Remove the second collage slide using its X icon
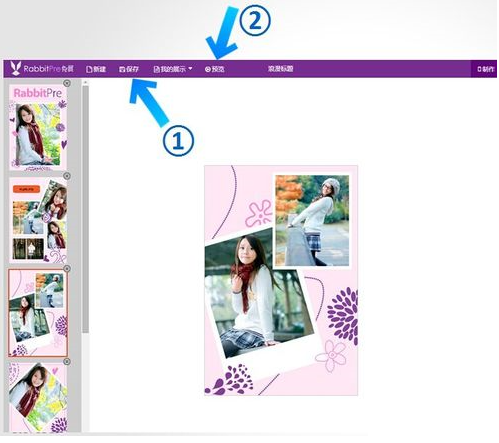The height and width of the screenshot is (443, 499). coord(67,176)
